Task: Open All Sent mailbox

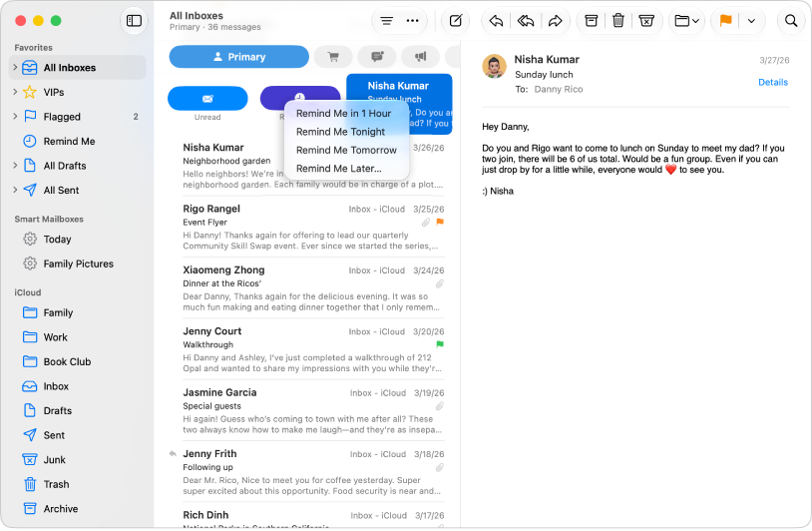Action: click(x=78, y=190)
